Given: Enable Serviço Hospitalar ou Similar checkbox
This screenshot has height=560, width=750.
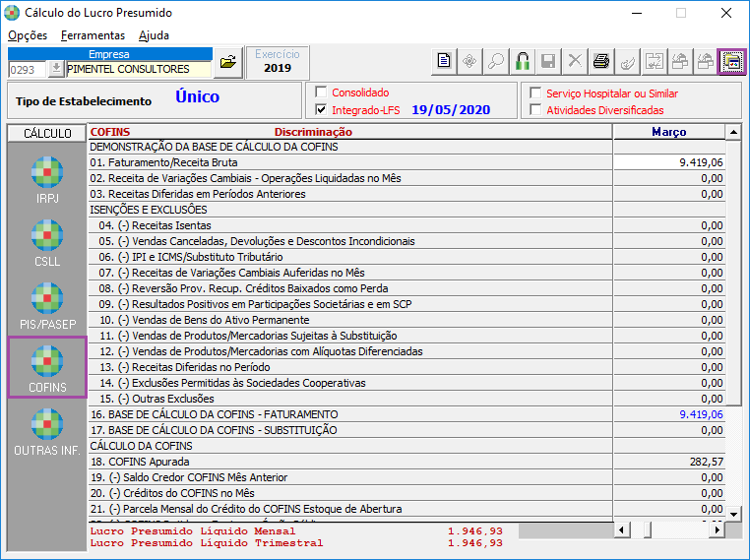Looking at the screenshot, I should click(x=535, y=93).
